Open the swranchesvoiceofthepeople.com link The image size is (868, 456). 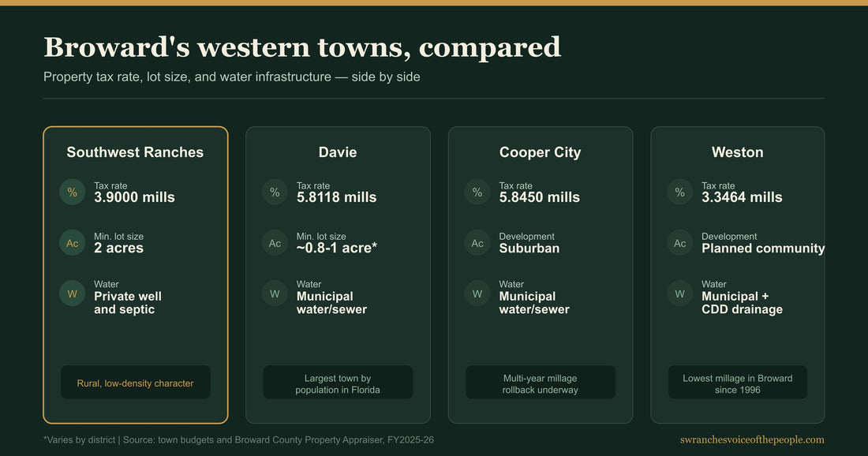pyautogui.click(x=752, y=440)
